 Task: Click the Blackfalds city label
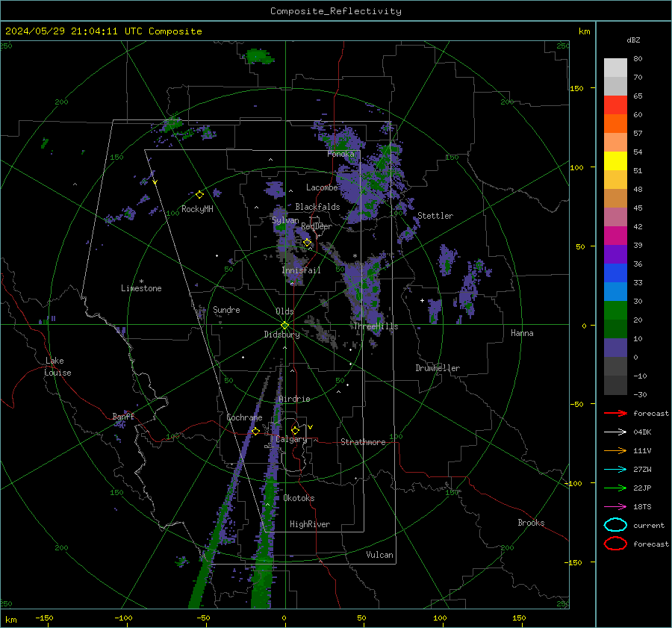(x=317, y=207)
